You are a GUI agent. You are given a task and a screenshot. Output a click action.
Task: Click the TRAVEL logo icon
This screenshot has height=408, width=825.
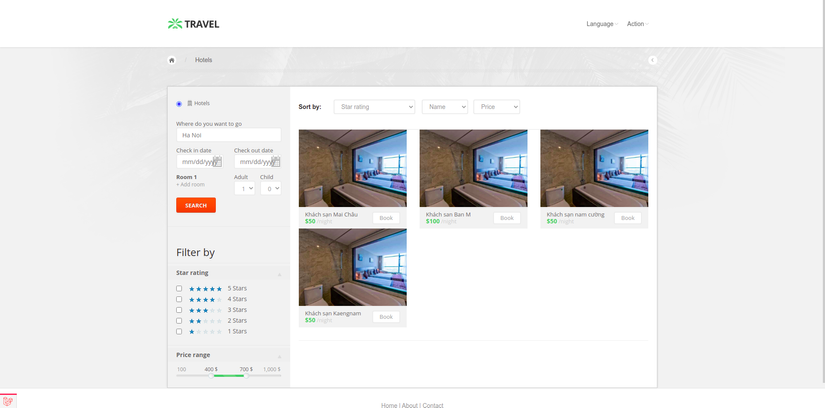tap(175, 24)
